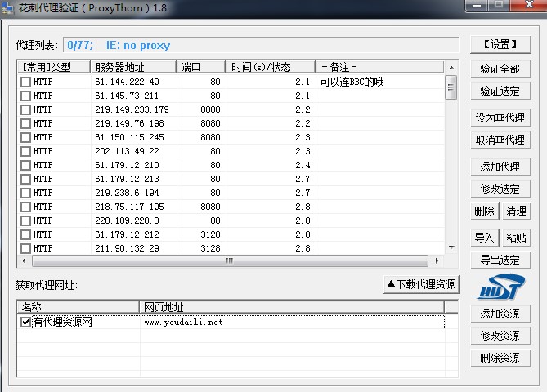Click the 清理 clean button
The height and width of the screenshot is (392, 547).
pyautogui.click(x=516, y=211)
